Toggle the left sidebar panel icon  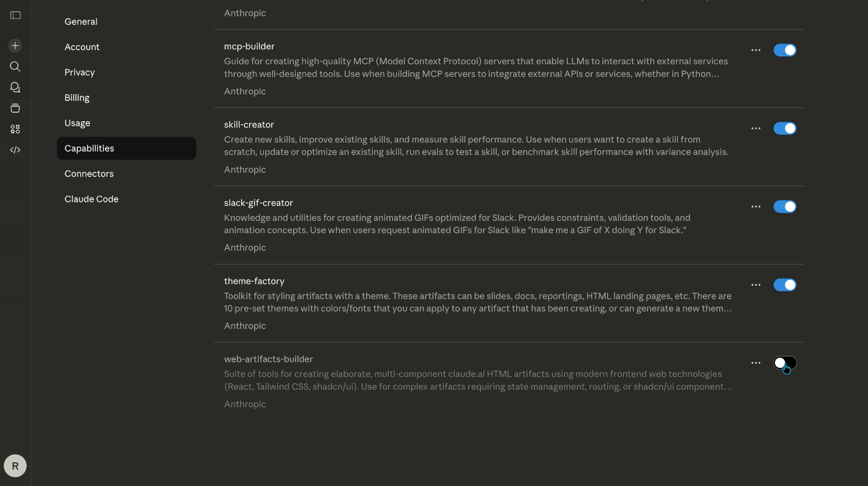point(15,15)
